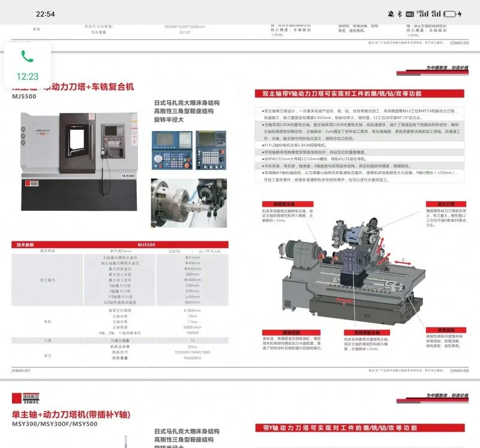Select the 1800W servo motor value
Image resolution: width=480 pixels, height=448 pixels.
[193, 333]
